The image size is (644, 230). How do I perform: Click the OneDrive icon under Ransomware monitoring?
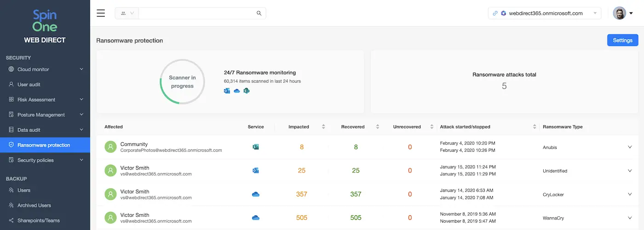237,91
